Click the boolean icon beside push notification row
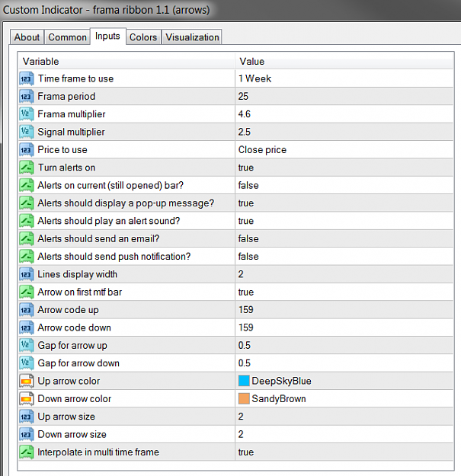 [26, 257]
